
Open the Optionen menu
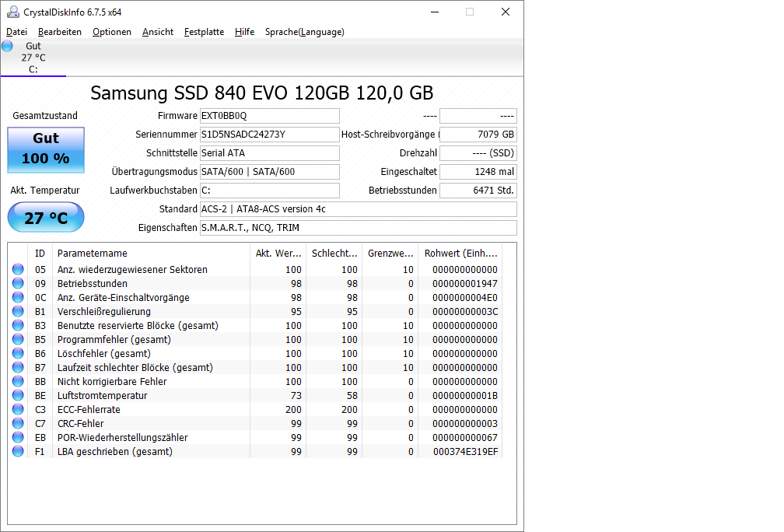tap(112, 31)
